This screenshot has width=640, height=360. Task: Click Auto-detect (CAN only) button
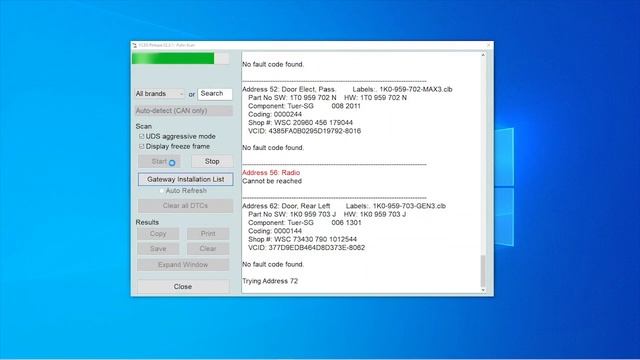184,111
